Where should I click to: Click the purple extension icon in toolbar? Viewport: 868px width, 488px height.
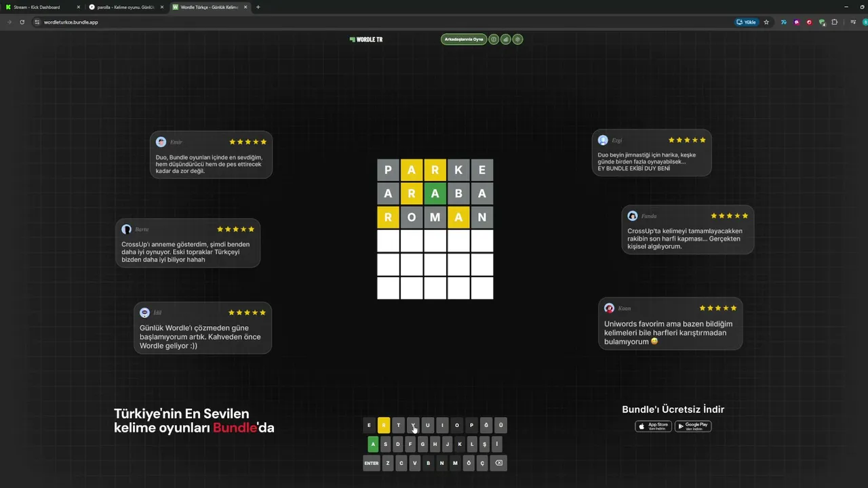pos(796,22)
